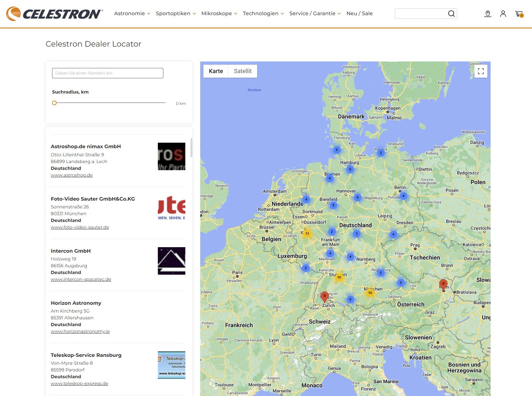This screenshot has width=532, height=396.
Task: Expand the Sportoptiken menu
Action: pyautogui.click(x=176, y=14)
